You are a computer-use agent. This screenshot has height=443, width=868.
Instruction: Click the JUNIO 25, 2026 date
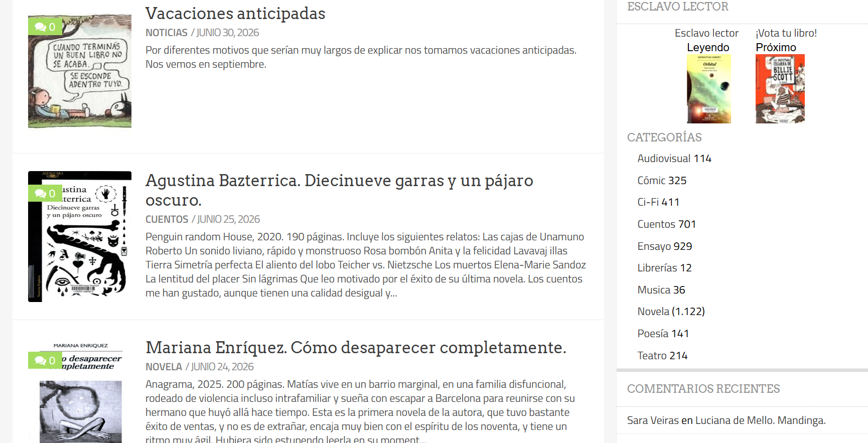(x=228, y=219)
